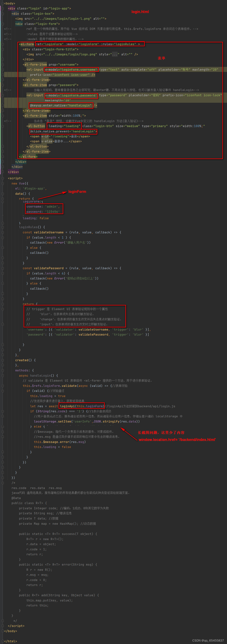The height and width of the screenshot is (644, 227).
Task: Click this.$refs.loginForm.validate call line
Action: [75, 386]
